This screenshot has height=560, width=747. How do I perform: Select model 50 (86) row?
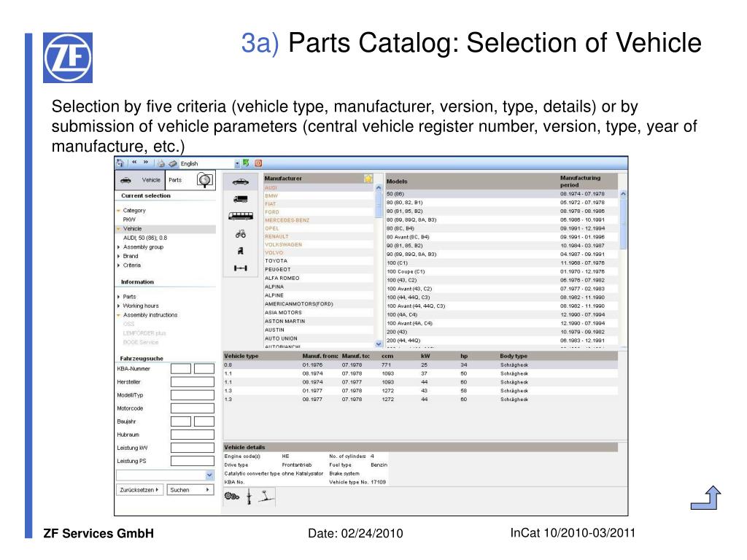point(502,194)
